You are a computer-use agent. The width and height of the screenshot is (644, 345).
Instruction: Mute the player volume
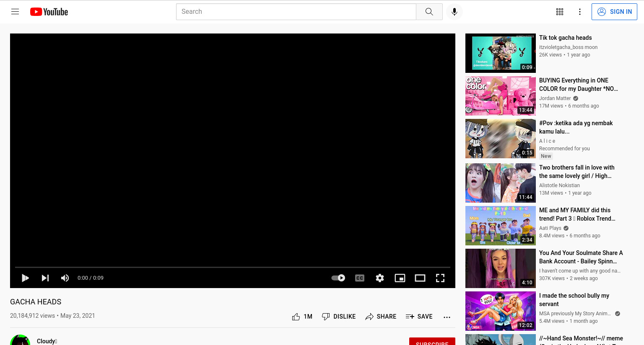tap(65, 278)
